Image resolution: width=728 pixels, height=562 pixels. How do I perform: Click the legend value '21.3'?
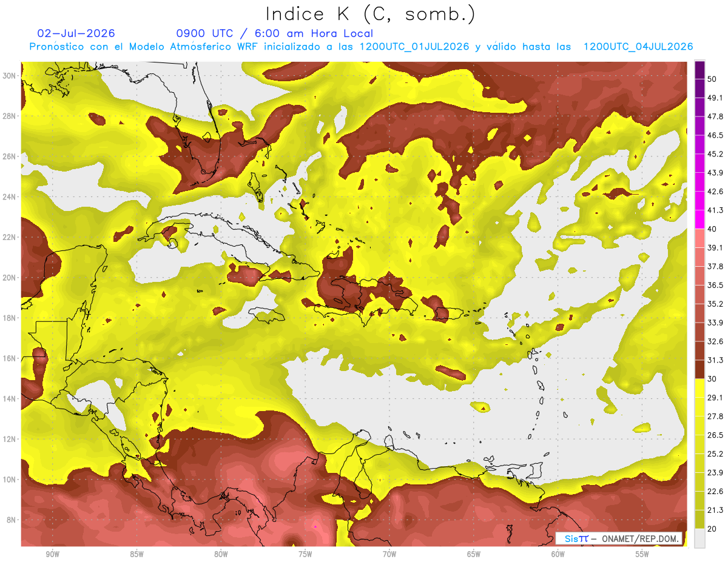715,510
